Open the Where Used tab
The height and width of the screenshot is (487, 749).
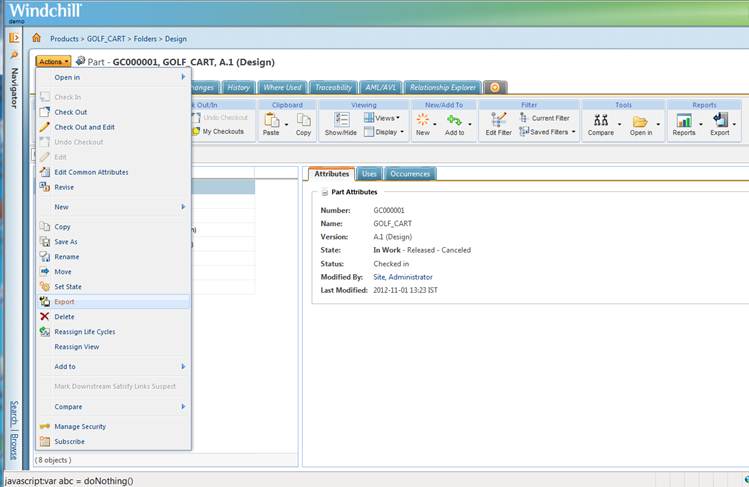tap(281, 87)
